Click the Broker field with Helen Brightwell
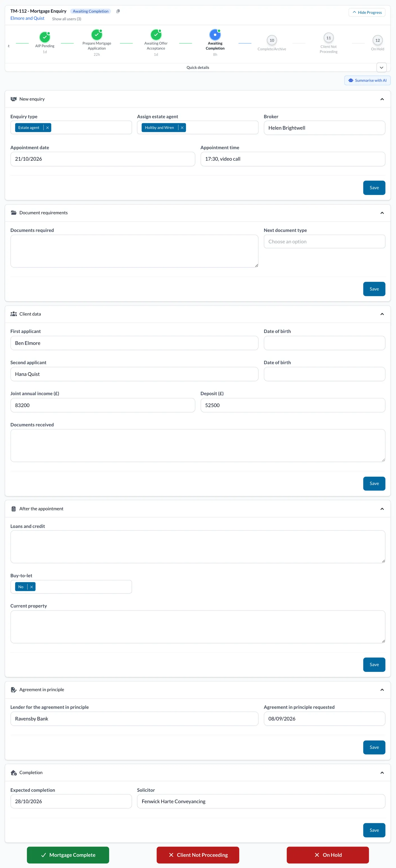Screen dimensions: 396x868 pos(324,128)
